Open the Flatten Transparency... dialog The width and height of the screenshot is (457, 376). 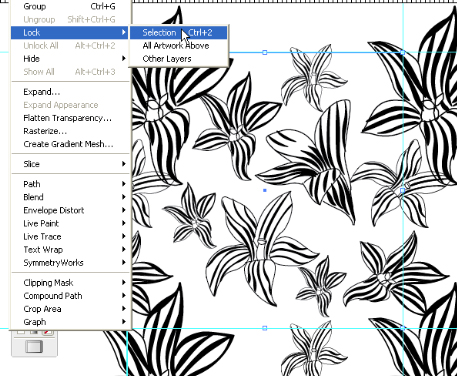tap(70, 118)
